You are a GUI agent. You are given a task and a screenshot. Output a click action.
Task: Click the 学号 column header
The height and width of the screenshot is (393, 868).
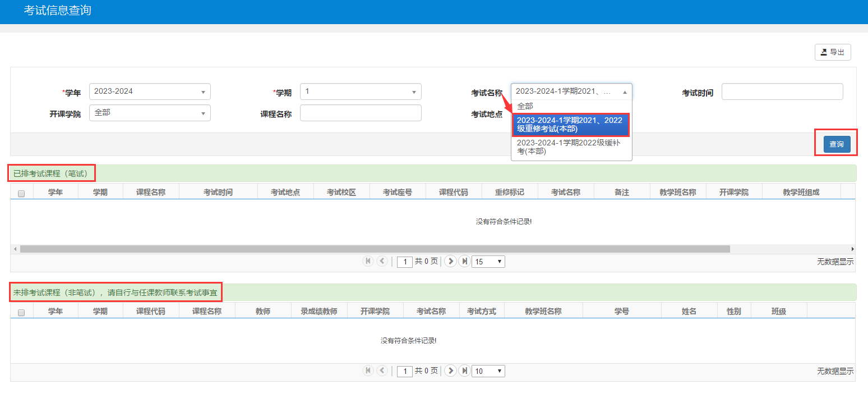[622, 311]
